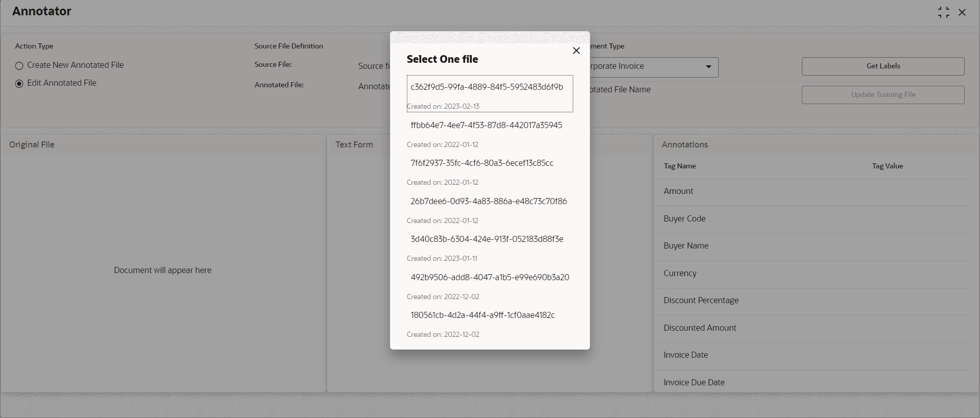This screenshot has height=418, width=980.
Task: Select the Buyer Name tag row
Action: point(813,247)
